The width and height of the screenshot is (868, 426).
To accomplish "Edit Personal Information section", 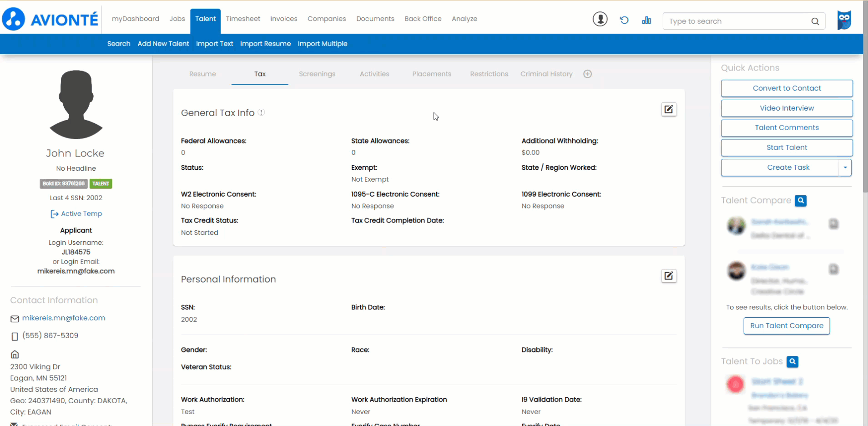I will click(668, 276).
